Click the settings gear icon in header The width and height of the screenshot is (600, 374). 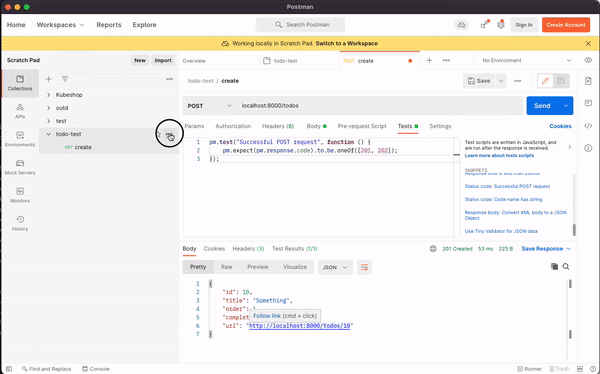click(x=501, y=25)
